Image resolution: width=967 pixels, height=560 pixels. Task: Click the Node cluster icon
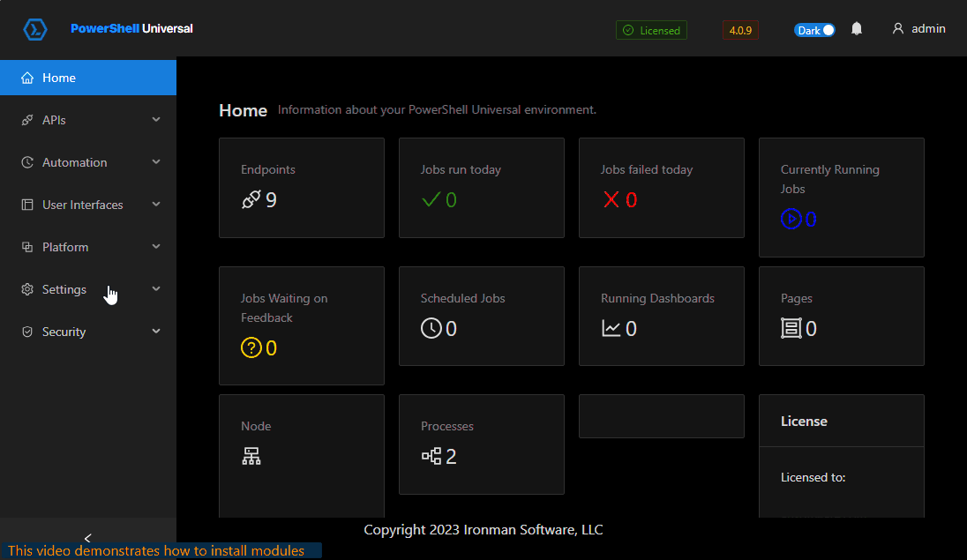pyautogui.click(x=251, y=457)
